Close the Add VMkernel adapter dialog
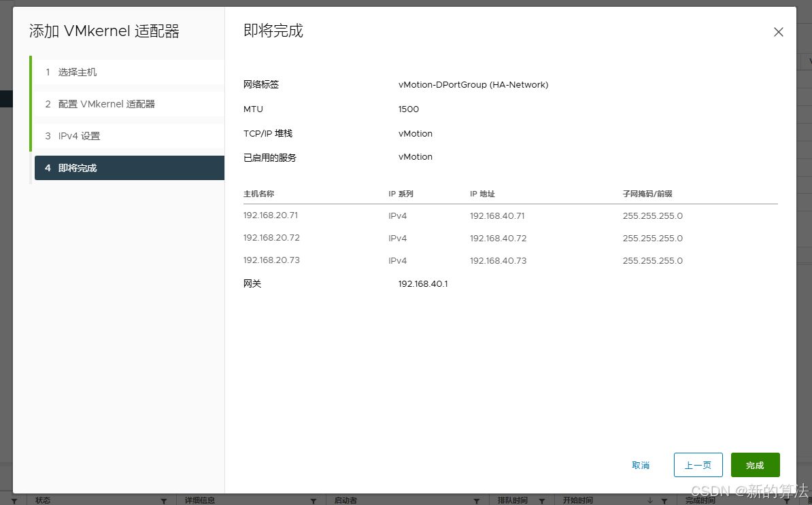This screenshot has width=812, height=505. pyautogui.click(x=779, y=32)
